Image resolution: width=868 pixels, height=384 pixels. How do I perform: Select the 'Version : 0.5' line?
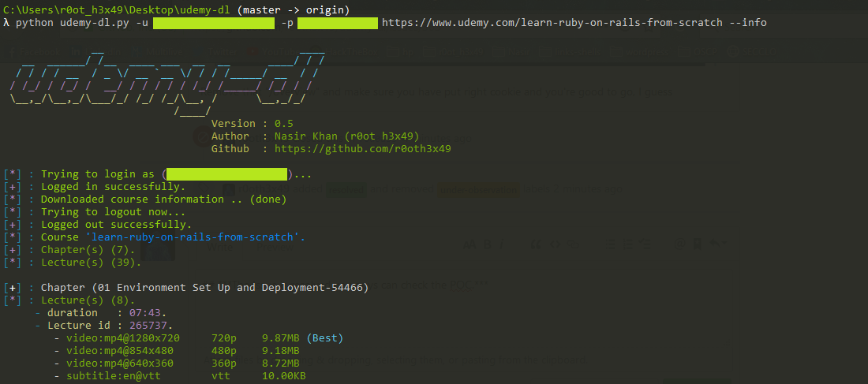click(x=253, y=123)
